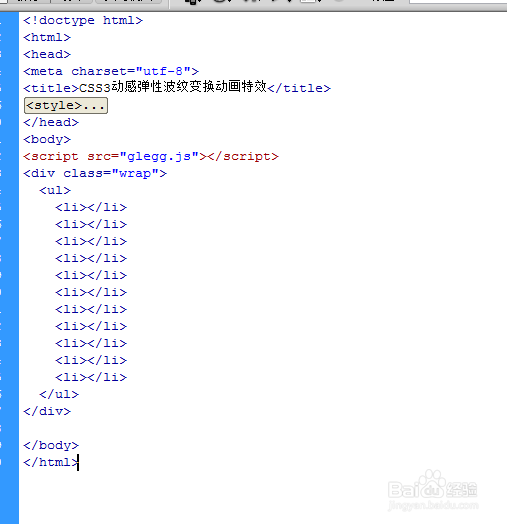Click the <script src= opening tag
This screenshot has width=507, height=524.
(71, 156)
